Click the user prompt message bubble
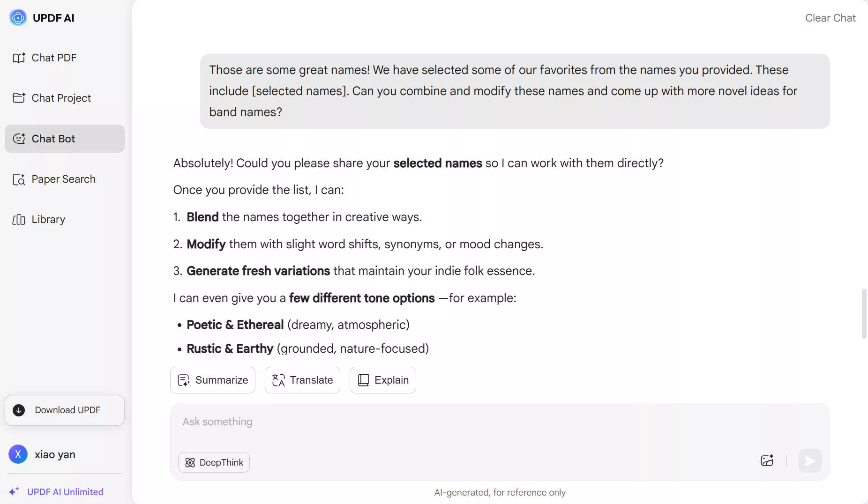868x504 pixels. click(x=514, y=91)
